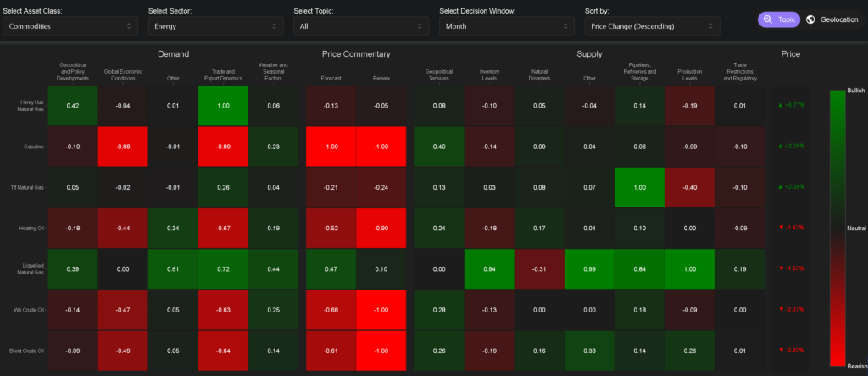Screen dimensions: 868x376
Task: Click Brent Crude Oil price change -2.92%
Action: pos(791,350)
